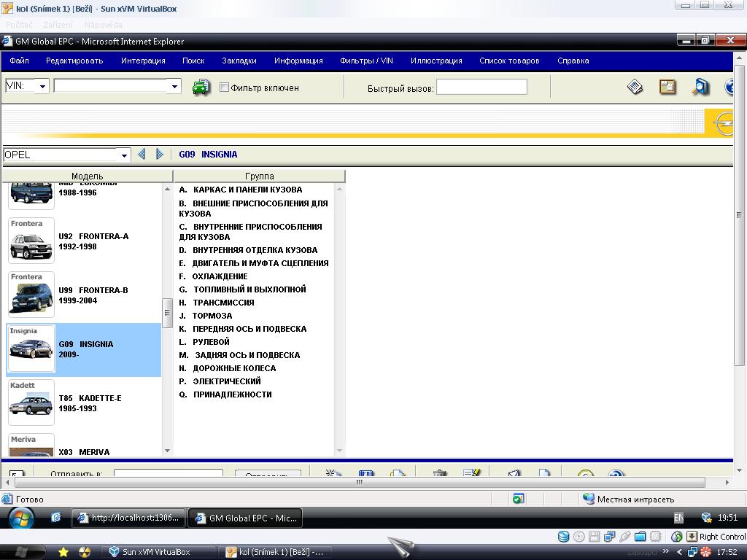Screen dimensions: 747x560
Task: Click the model list vertical scrollbar thumb
Action: pyautogui.click(x=167, y=313)
